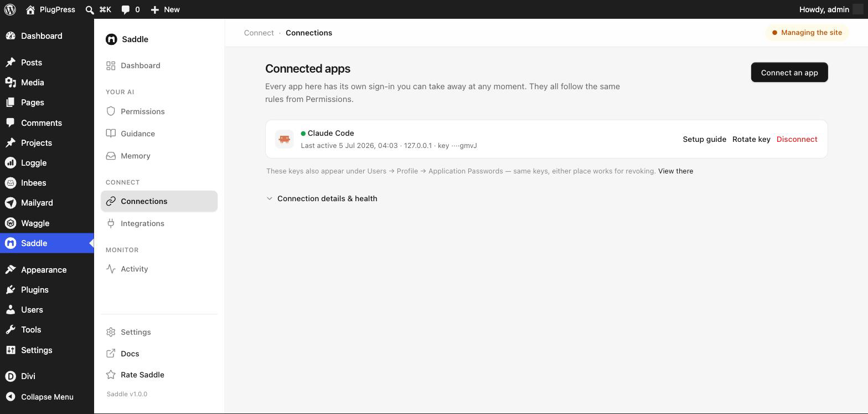Disconnect the Claude Code app
Viewport: 868px width, 414px height.
tap(797, 139)
